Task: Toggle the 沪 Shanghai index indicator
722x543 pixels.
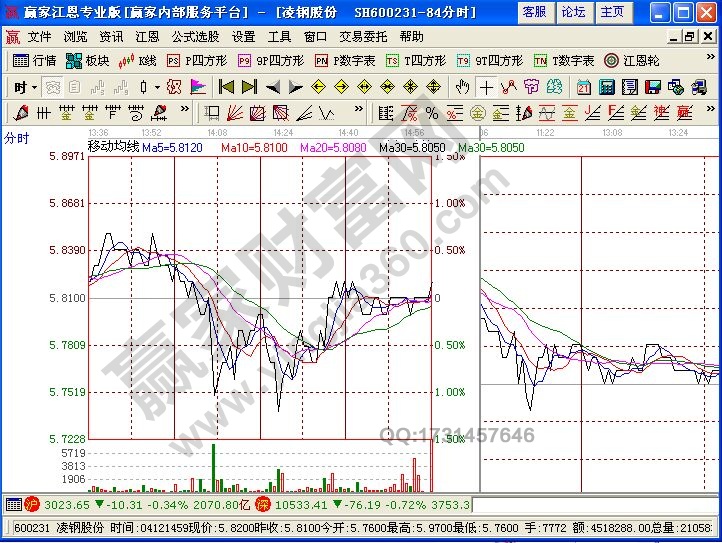Action: pos(32,505)
